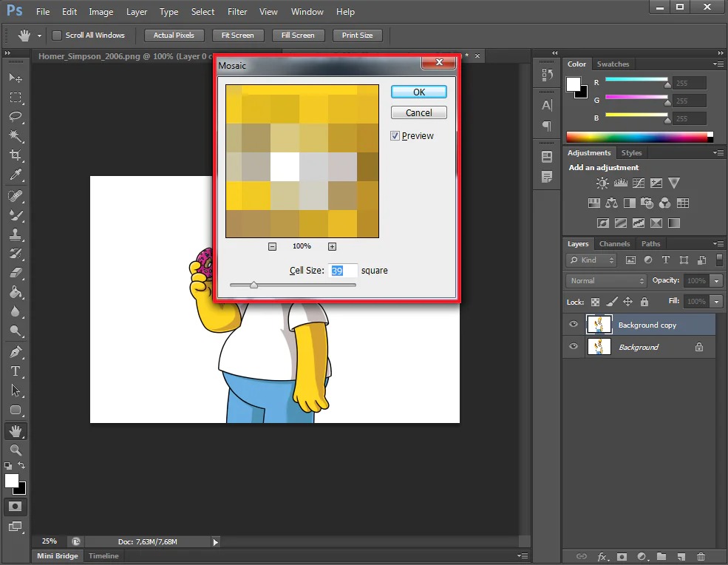
Task: Select the Blur tool
Action: 16,311
